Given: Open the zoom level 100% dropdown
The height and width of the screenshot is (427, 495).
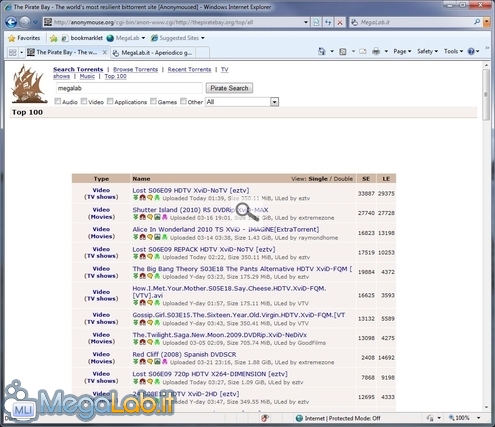Looking at the screenshot, I should tap(478, 418).
